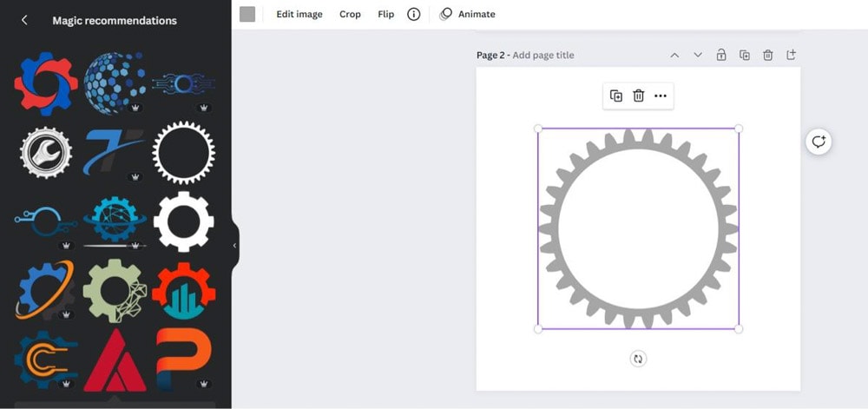
Task: Choose the dark blue gear with orange C
Action: 46,360
